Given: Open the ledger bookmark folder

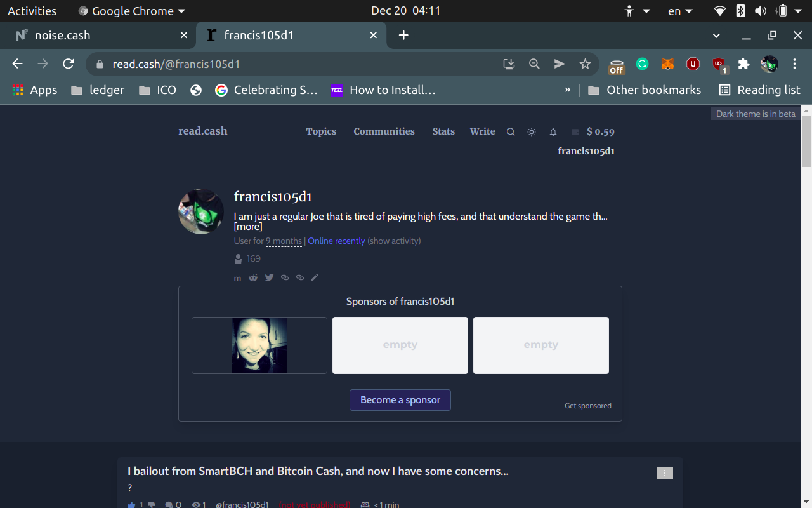Looking at the screenshot, I should tap(98, 90).
